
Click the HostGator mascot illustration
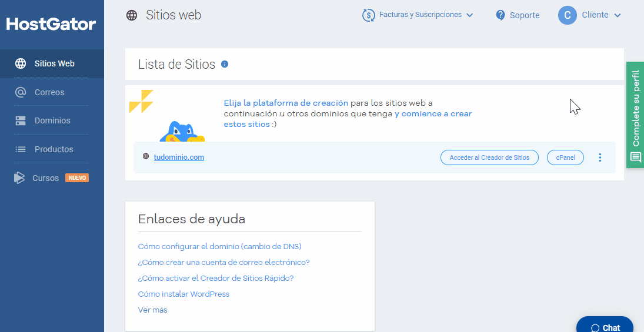coord(182,131)
